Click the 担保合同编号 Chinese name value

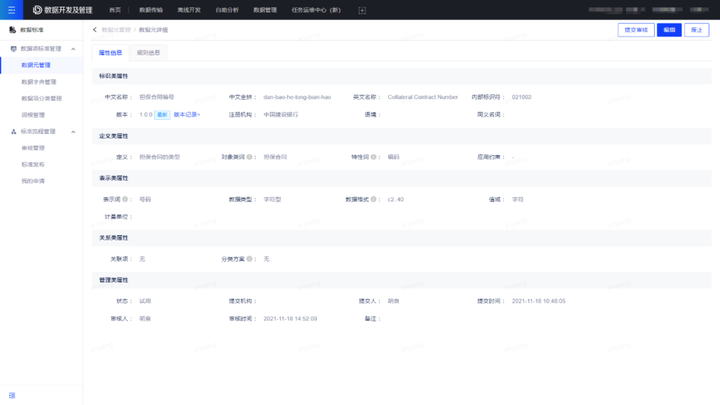tap(157, 97)
